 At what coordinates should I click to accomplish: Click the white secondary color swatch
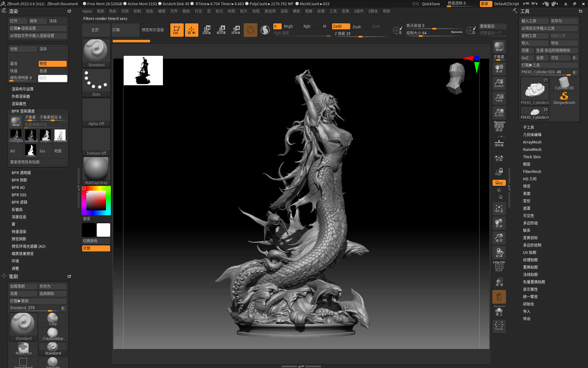pyautogui.click(x=104, y=230)
